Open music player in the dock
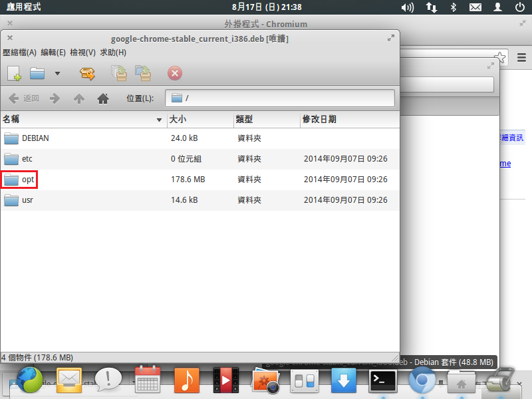The width and height of the screenshot is (532, 399). (x=187, y=380)
